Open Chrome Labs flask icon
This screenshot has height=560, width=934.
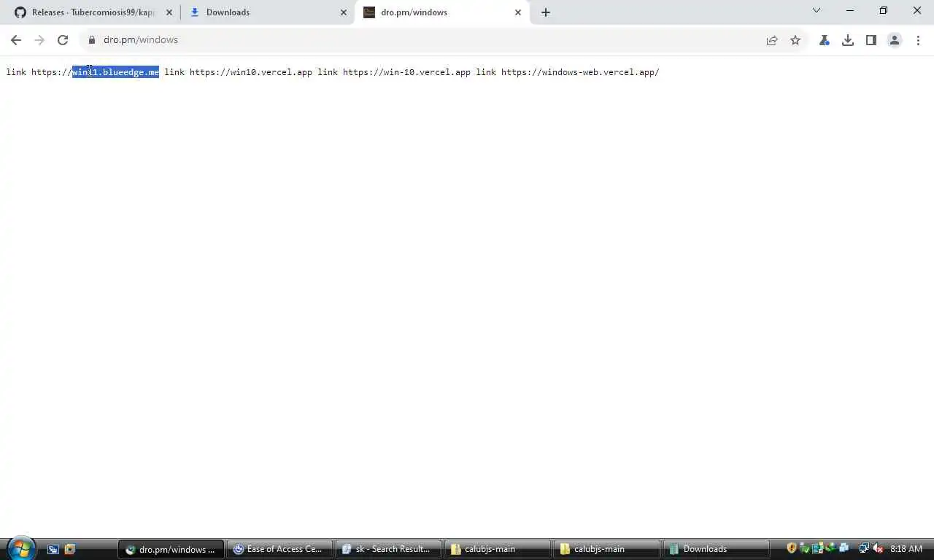coord(825,40)
